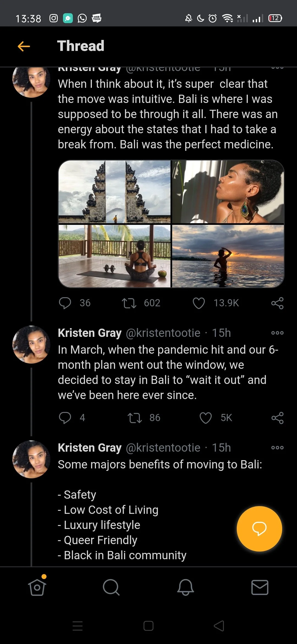The height and width of the screenshot is (644, 297).
Task: Open more options on Bali benefits tweet
Action: click(277, 448)
